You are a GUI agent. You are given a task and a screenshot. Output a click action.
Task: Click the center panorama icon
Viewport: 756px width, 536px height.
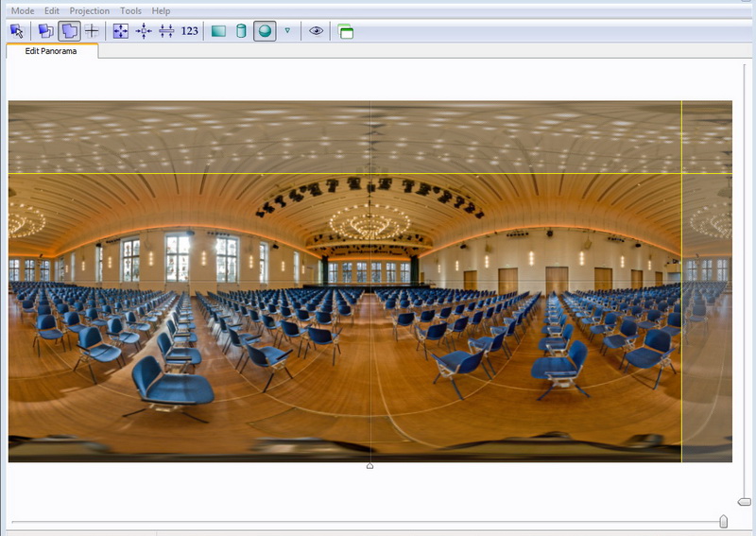point(144,31)
